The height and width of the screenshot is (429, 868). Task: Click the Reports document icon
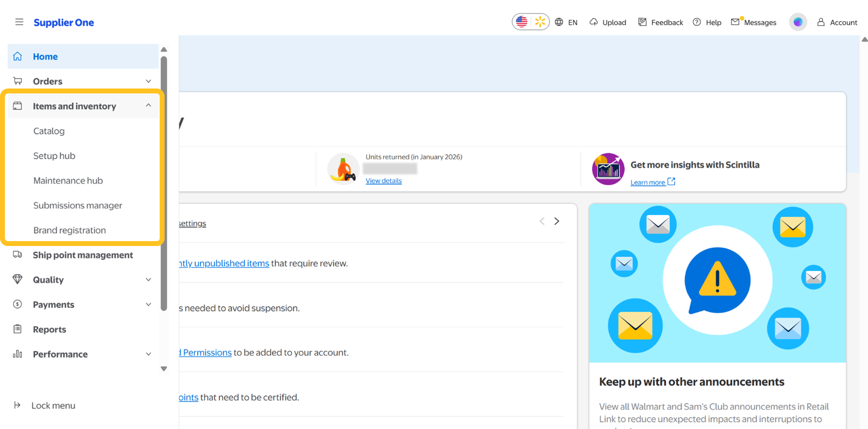coord(17,329)
